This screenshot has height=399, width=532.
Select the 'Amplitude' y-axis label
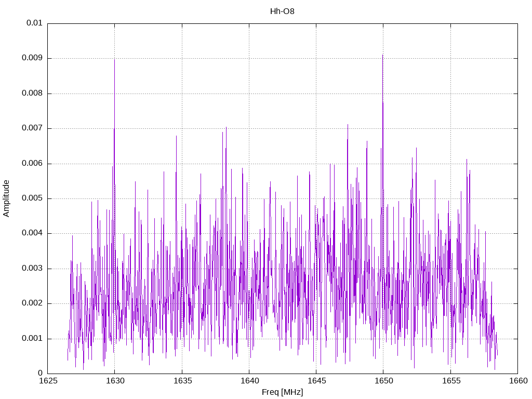coord(6,198)
